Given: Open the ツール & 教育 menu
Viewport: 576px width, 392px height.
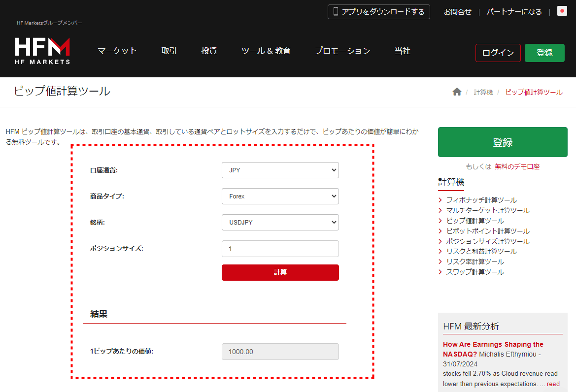Looking at the screenshot, I should [266, 51].
